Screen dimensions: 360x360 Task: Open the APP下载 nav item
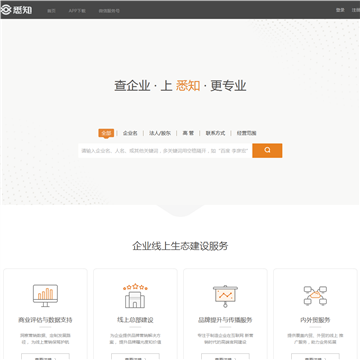pos(77,11)
